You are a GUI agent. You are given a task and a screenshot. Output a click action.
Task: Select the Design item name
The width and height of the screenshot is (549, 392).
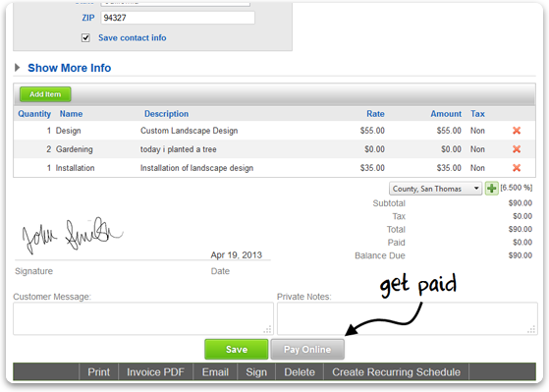(x=69, y=131)
